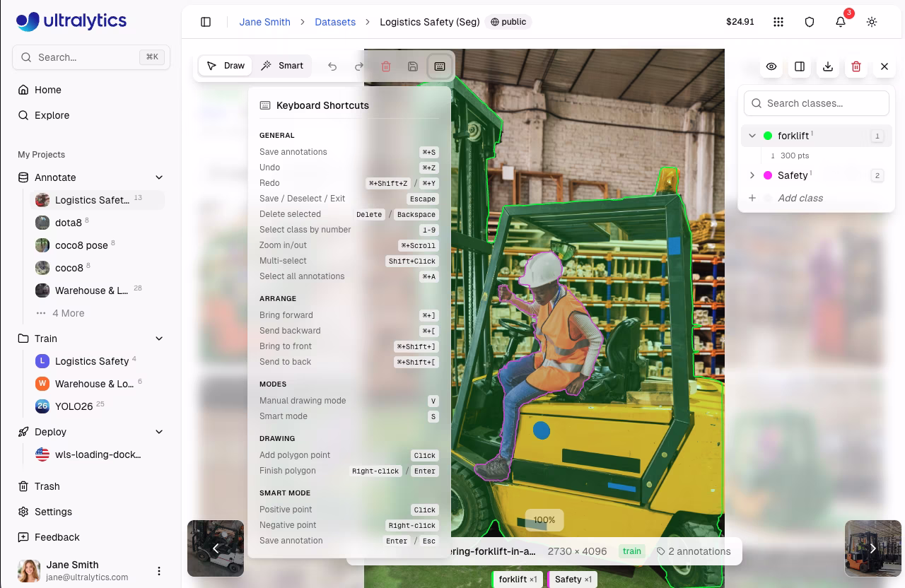This screenshot has height=588, width=905.
Task: Toggle keyboard shortcuts panel icon
Action: coord(440,66)
